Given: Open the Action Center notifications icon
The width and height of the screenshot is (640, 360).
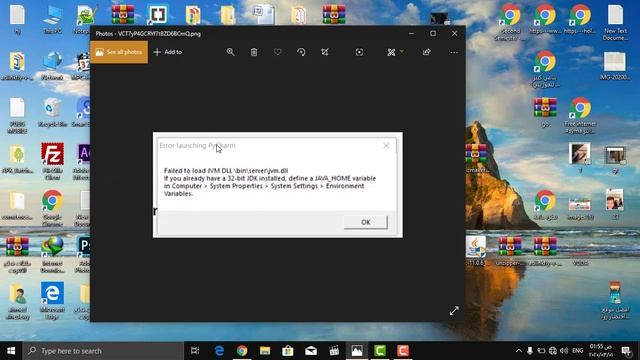Looking at the screenshot, I should (626, 351).
